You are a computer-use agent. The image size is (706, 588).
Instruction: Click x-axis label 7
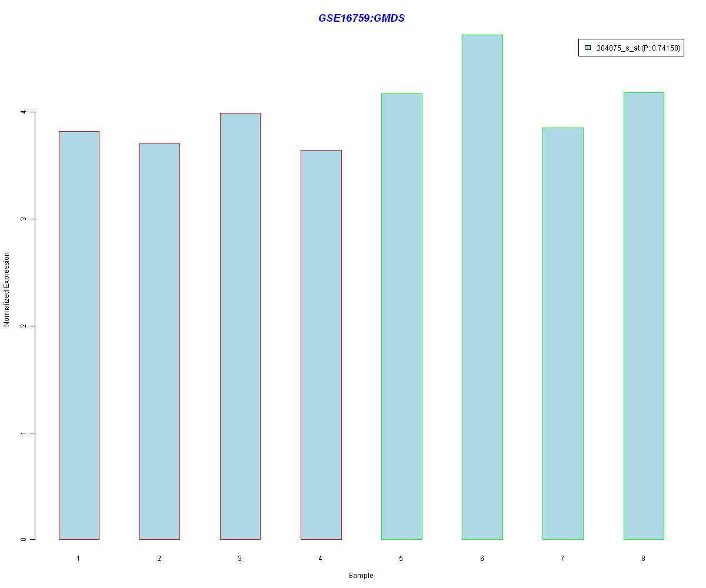(x=562, y=558)
